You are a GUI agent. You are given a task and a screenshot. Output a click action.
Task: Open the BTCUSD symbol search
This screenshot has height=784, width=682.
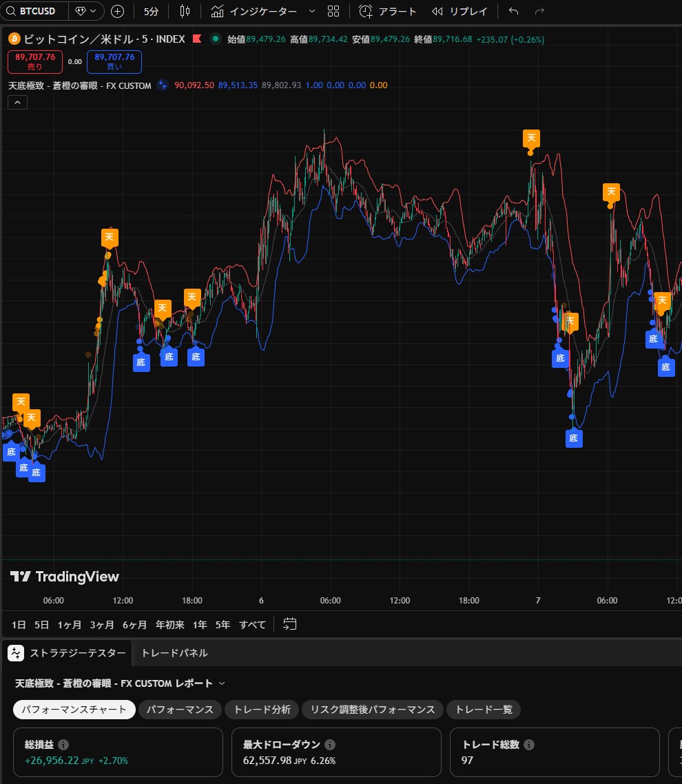(x=34, y=11)
